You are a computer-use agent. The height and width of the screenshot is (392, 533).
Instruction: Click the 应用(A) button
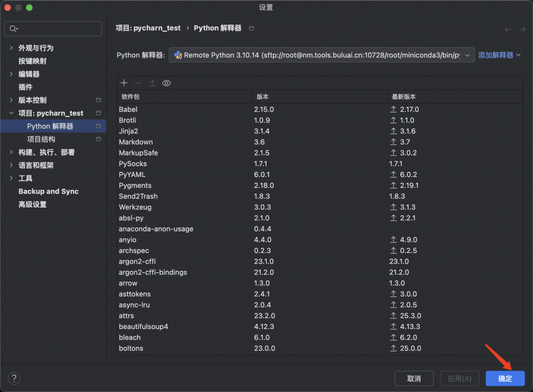pyautogui.click(x=459, y=378)
